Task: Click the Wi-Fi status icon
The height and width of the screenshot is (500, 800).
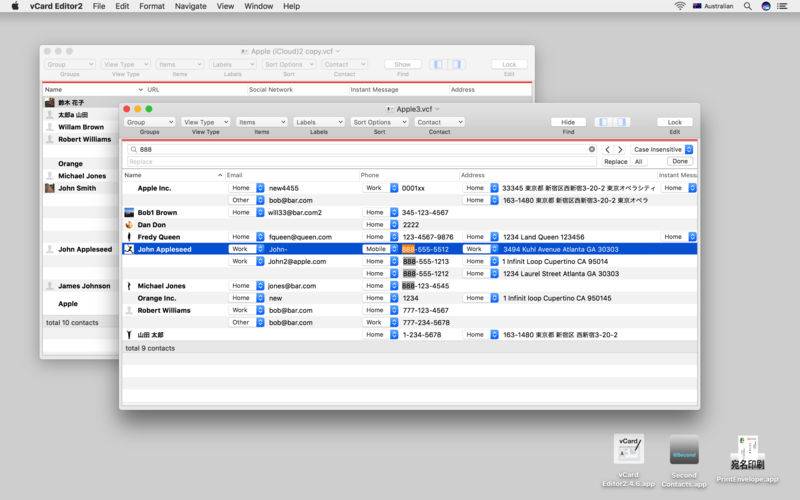Action: [x=680, y=6]
